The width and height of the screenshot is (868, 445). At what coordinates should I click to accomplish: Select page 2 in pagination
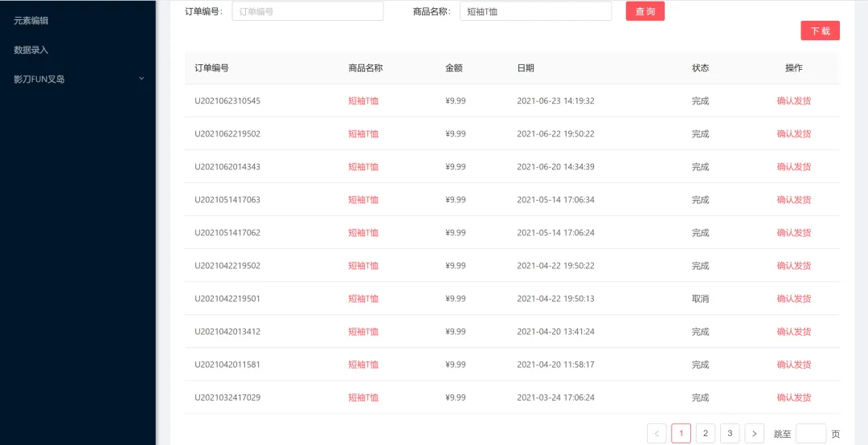click(x=706, y=434)
